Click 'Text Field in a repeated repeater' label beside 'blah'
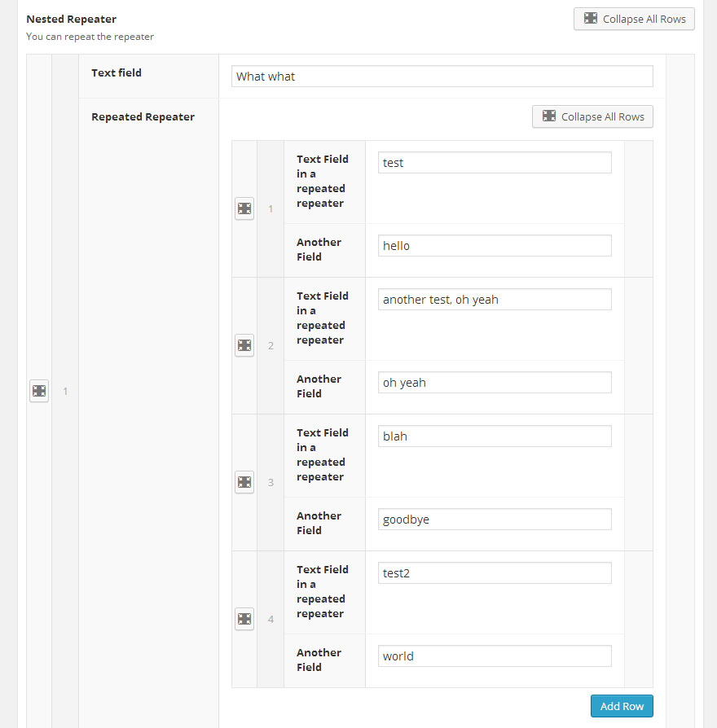 [323, 454]
